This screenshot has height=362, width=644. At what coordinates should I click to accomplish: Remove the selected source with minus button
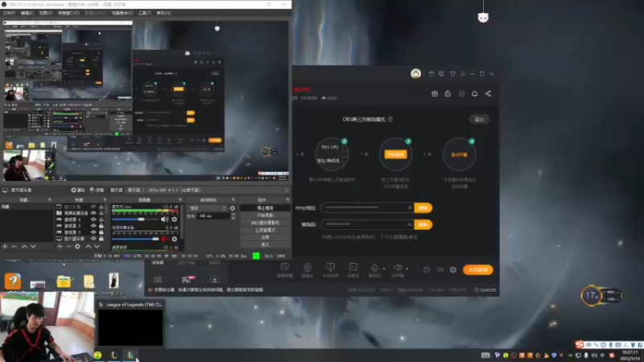tap(68, 246)
